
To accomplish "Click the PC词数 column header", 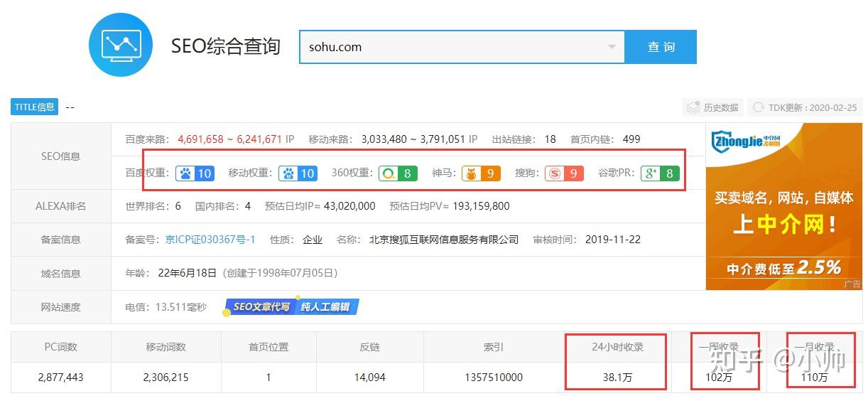I will [61, 347].
